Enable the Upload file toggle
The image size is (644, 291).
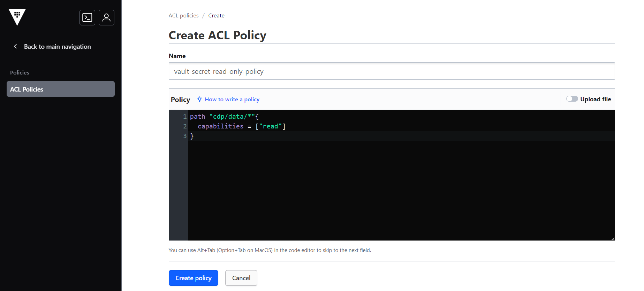[x=572, y=99]
